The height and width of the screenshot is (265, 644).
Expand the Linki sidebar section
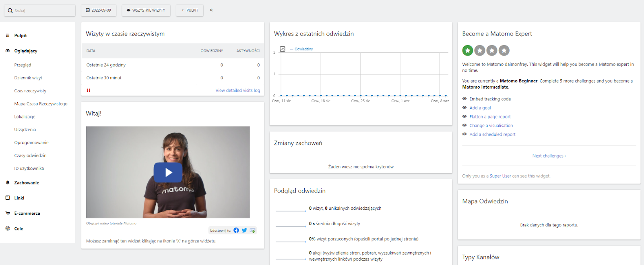click(19, 198)
